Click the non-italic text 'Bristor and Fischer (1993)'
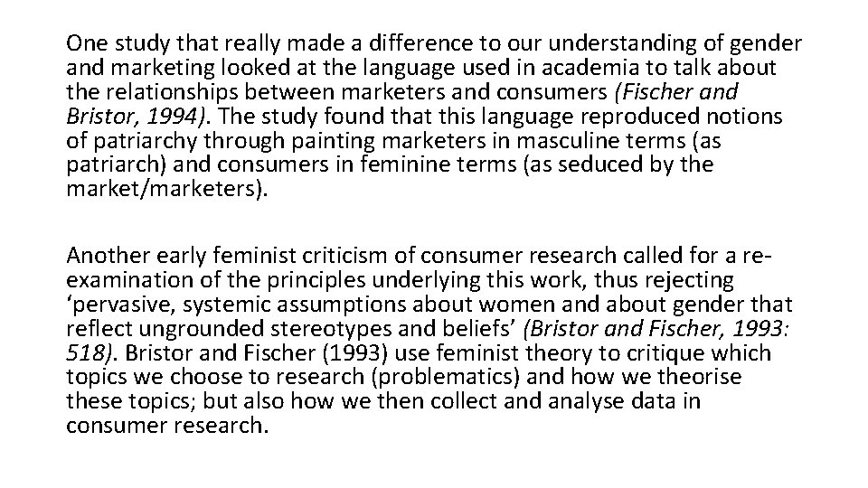 tap(258, 353)
